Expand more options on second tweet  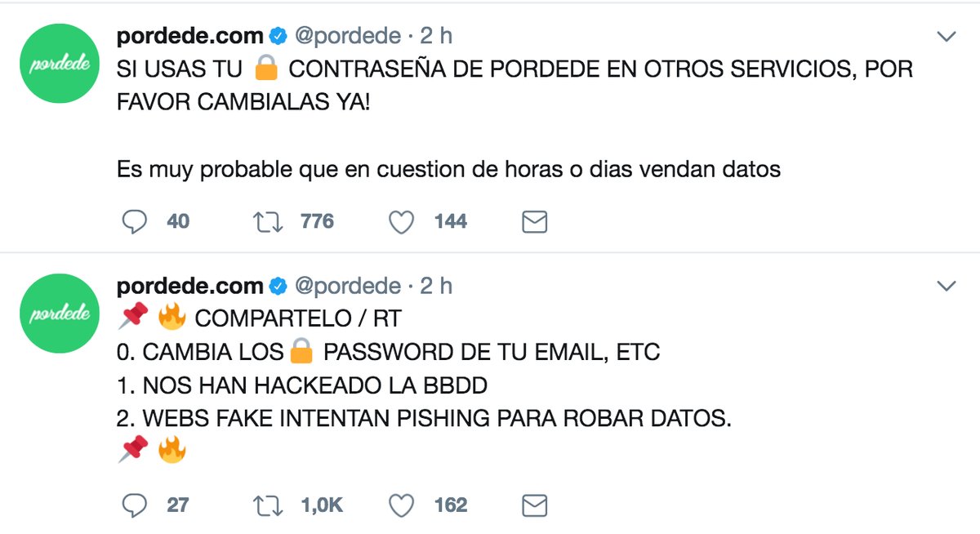[946, 286]
